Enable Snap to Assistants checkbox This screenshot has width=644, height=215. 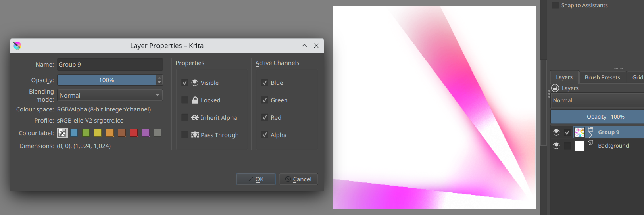[556, 5]
